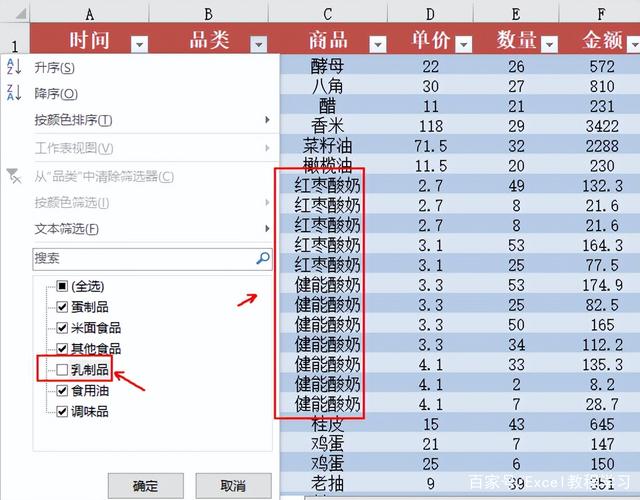640x500 pixels.
Task: Check the 乳制品 checkbox
Action: pyautogui.click(x=62, y=369)
